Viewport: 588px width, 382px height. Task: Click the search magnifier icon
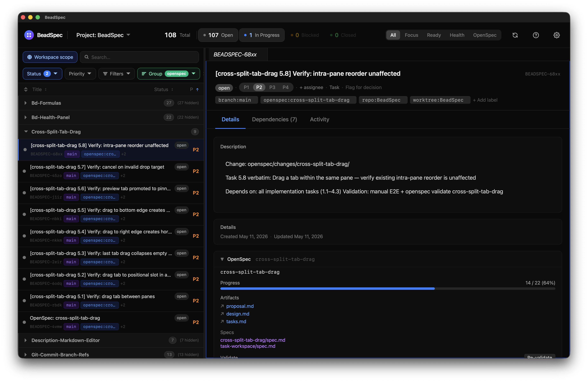tap(87, 57)
